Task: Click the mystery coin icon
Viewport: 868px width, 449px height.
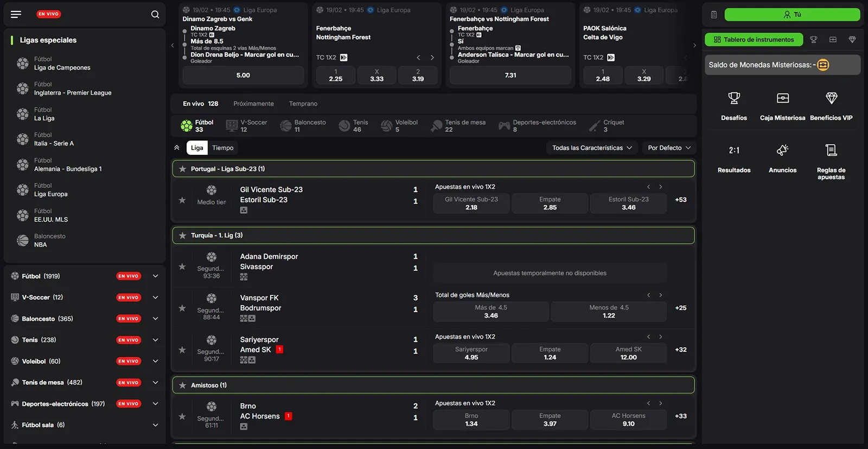Action: pos(823,65)
